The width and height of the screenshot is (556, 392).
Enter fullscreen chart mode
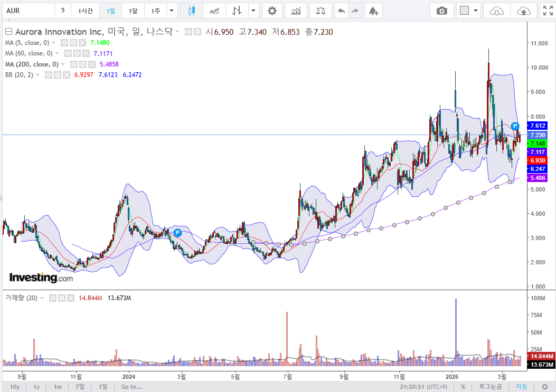click(548, 11)
